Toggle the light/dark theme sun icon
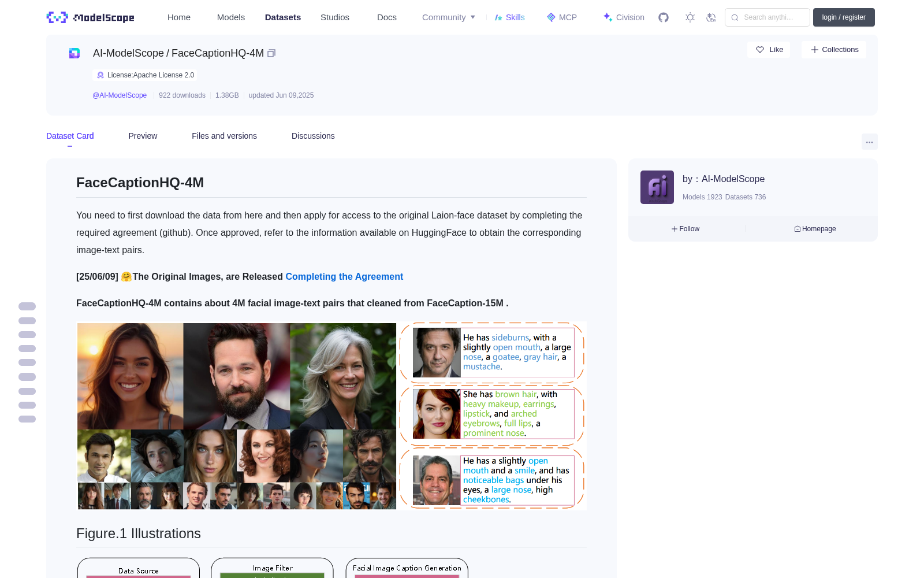This screenshot has height=578, width=924. (x=690, y=17)
